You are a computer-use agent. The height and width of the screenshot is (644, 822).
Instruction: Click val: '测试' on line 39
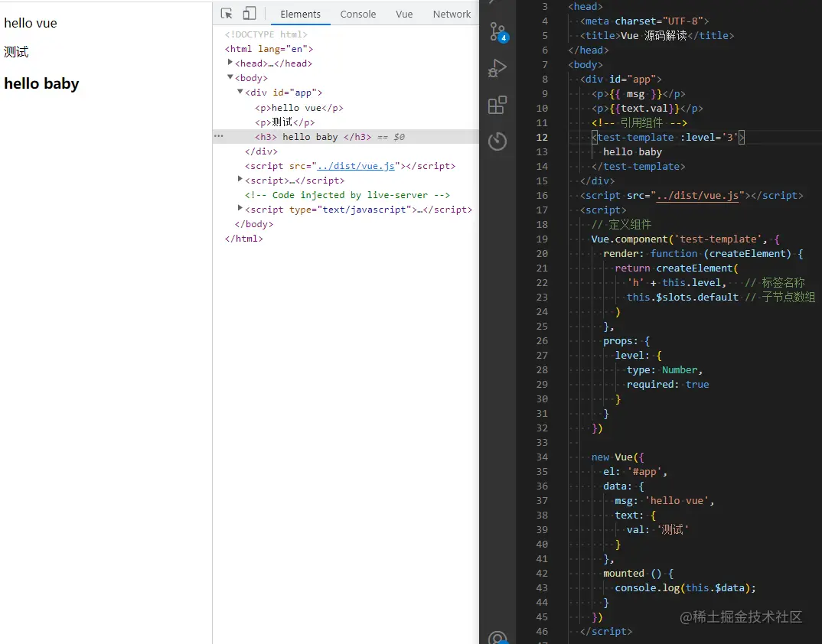[657, 530]
